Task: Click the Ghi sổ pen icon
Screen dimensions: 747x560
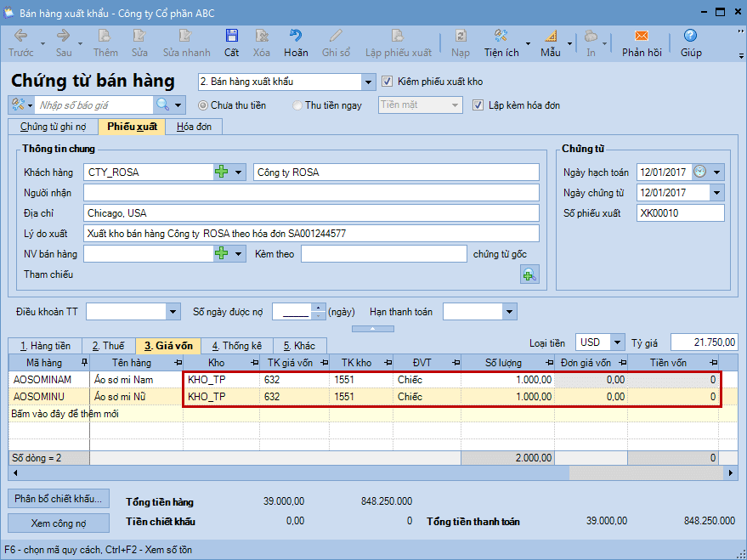Action: tap(336, 36)
